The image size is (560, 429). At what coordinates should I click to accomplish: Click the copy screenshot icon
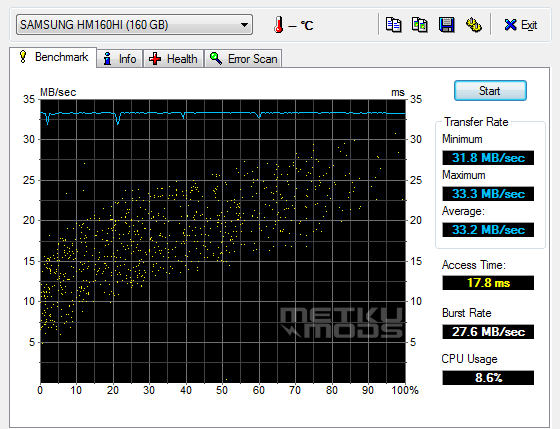420,25
